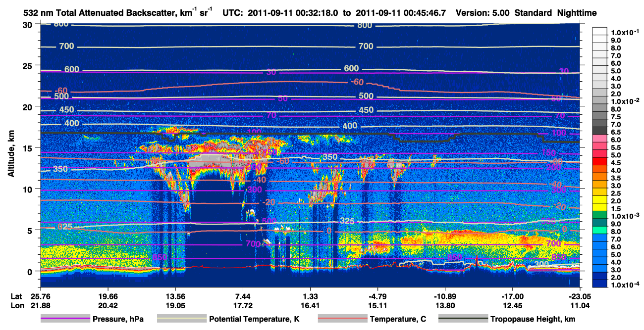Click latitude value 7.44
This screenshot has width=644, height=330.
click(x=243, y=296)
